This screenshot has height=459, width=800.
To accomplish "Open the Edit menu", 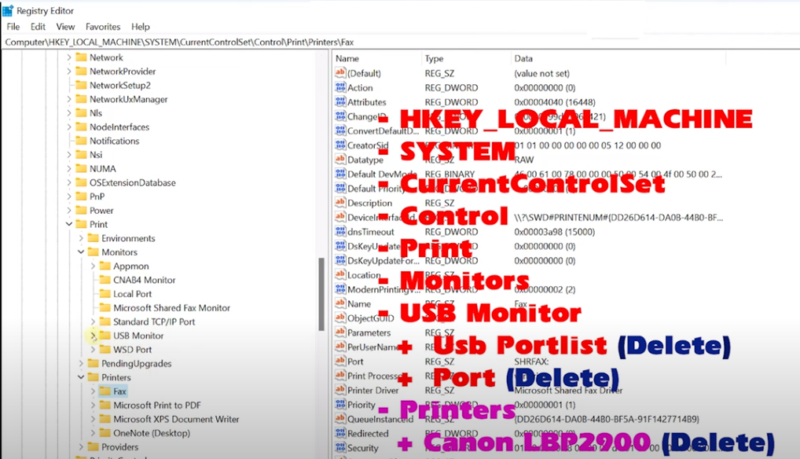I will [x=38, y=27].
